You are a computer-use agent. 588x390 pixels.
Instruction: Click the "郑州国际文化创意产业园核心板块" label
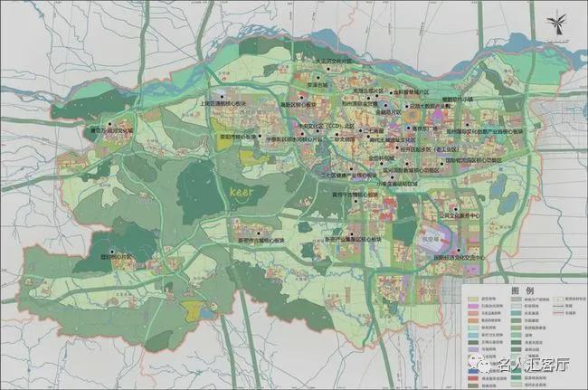pos(485,131)
